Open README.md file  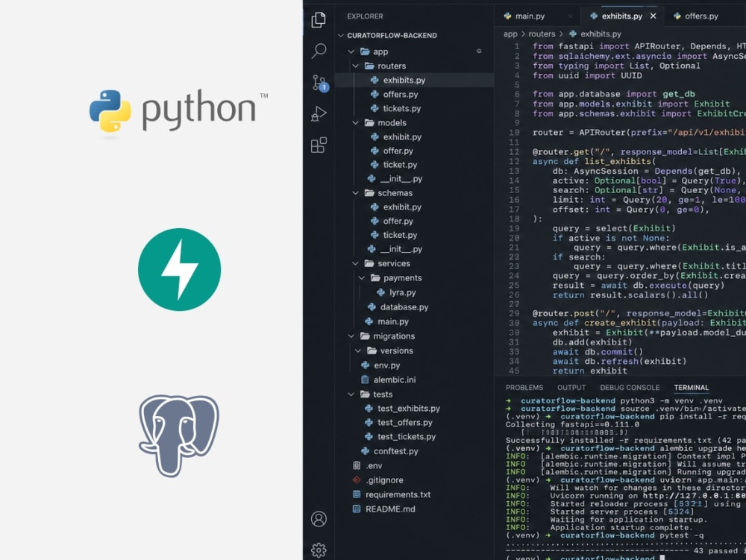pyautogui.click(x=390, y=509)
